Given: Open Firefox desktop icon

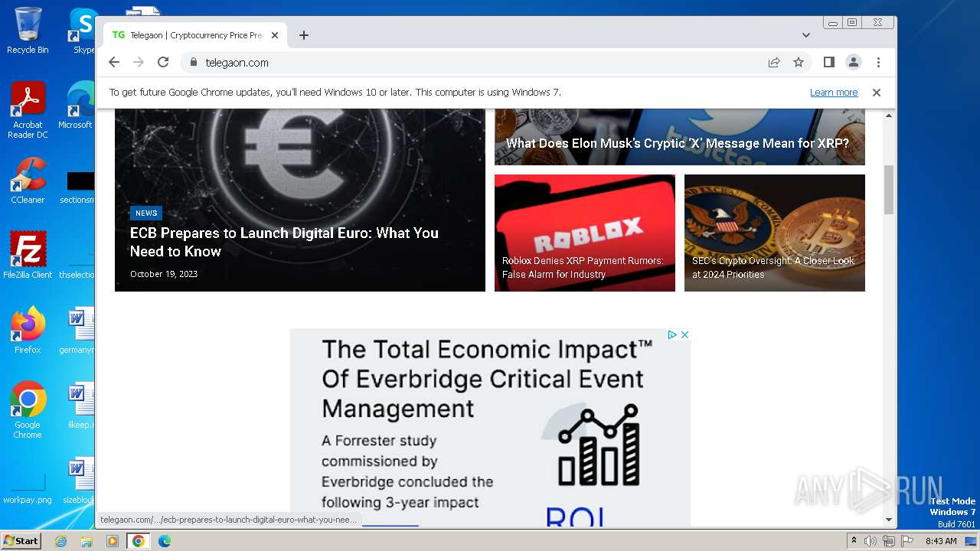Looking at the screenshot, I should [x=28, y=330].
